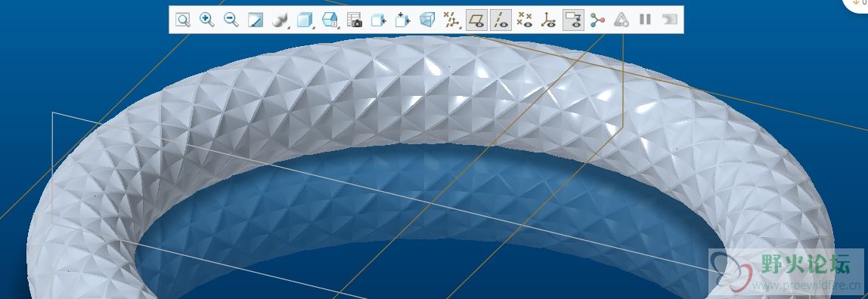Show datum points display
Screen dimensions: 868x299
524,20
